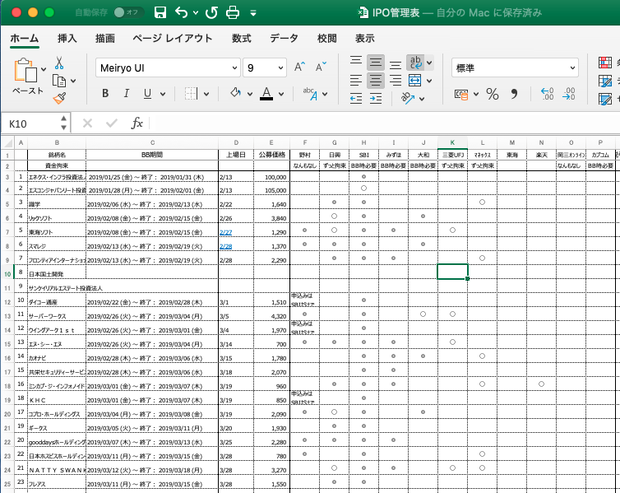Print the workbook using printer icon
This screenshot has height=493, width=620.
tap(232, 12)
